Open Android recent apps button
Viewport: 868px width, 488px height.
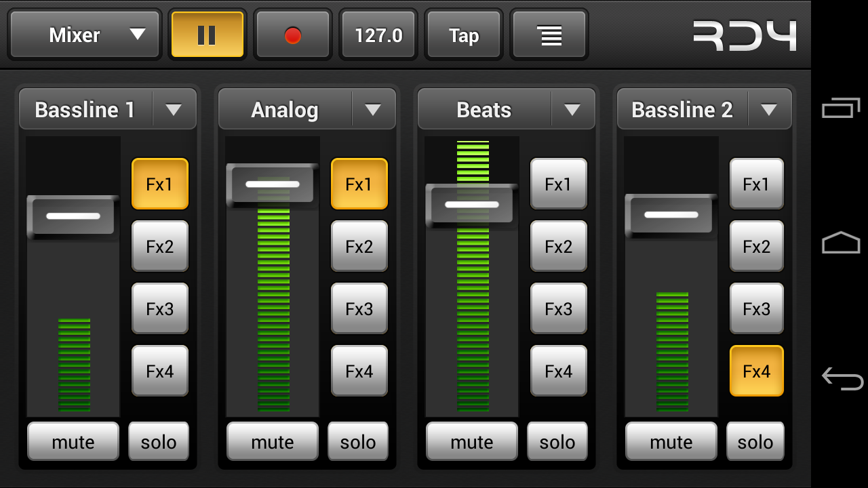click(x=840, y=107)
